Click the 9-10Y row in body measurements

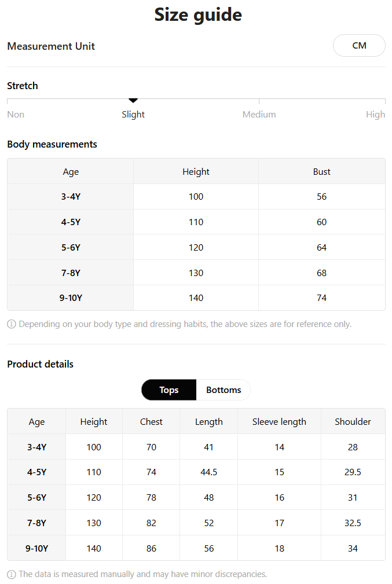pyautogui.click(x=196, y=298)
